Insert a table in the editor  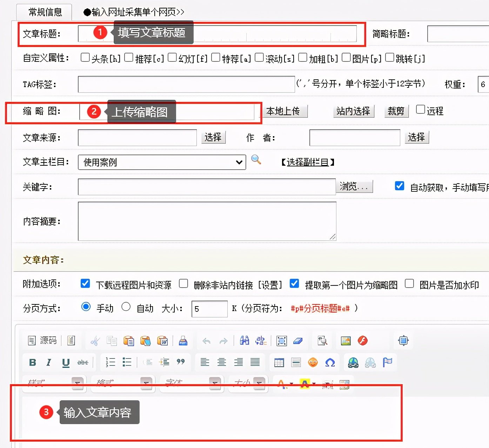pos(279,362)
